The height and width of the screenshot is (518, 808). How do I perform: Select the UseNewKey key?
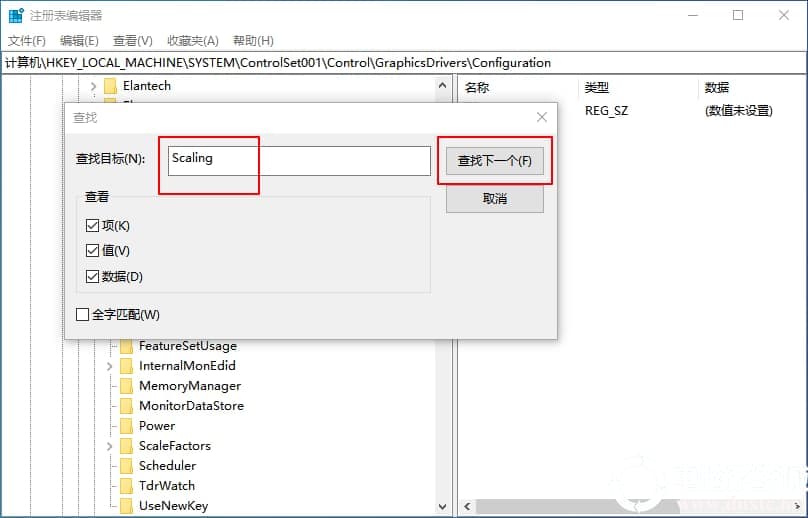point(173,506)
